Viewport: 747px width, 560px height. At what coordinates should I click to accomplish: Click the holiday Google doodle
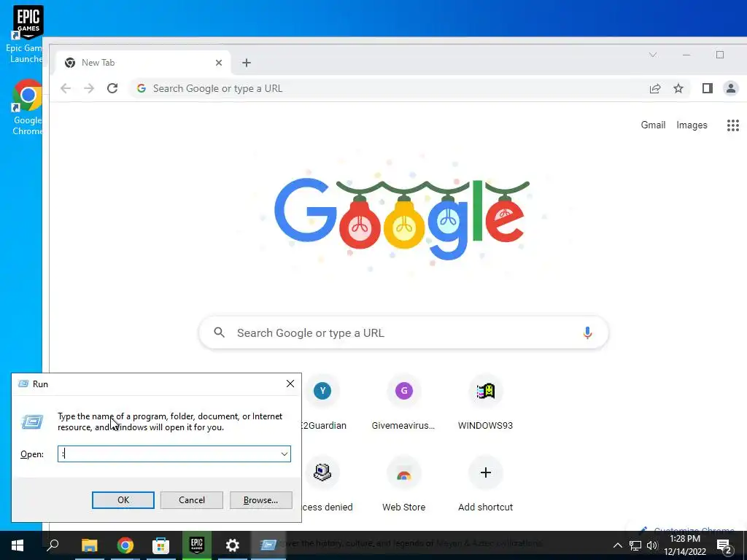(x=402, y=219)
